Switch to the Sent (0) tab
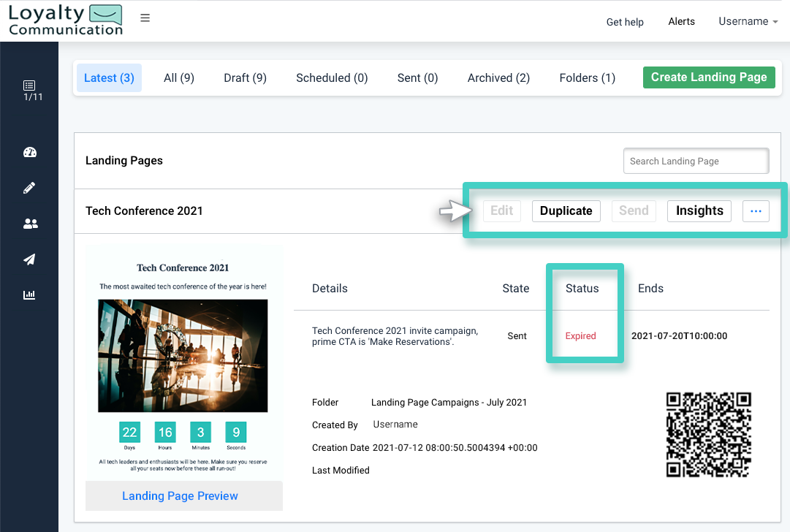Image resolution: width=790 pixels, height=532 pixels. click(418, 77)
